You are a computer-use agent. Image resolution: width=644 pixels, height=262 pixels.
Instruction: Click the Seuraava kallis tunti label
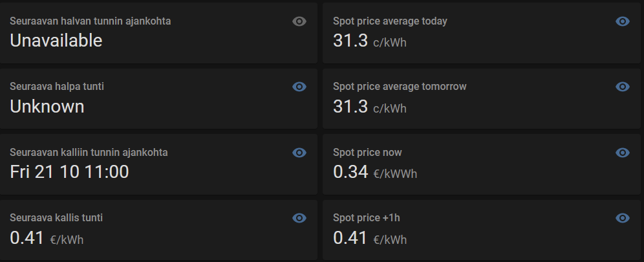click(56, 218)
